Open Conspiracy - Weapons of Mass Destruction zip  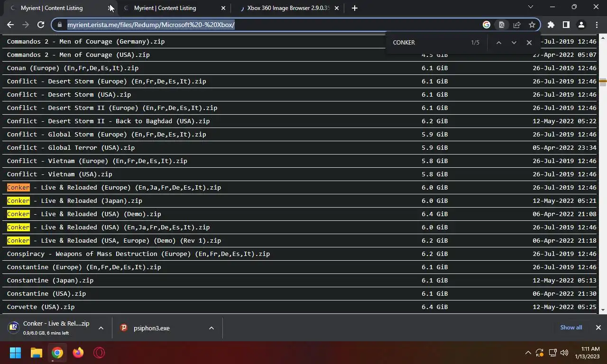(x=138, y=254)
